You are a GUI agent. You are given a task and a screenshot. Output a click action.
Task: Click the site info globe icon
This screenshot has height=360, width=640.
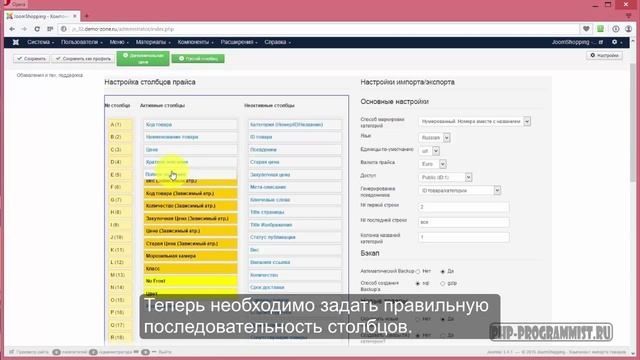tap(64, 29)
